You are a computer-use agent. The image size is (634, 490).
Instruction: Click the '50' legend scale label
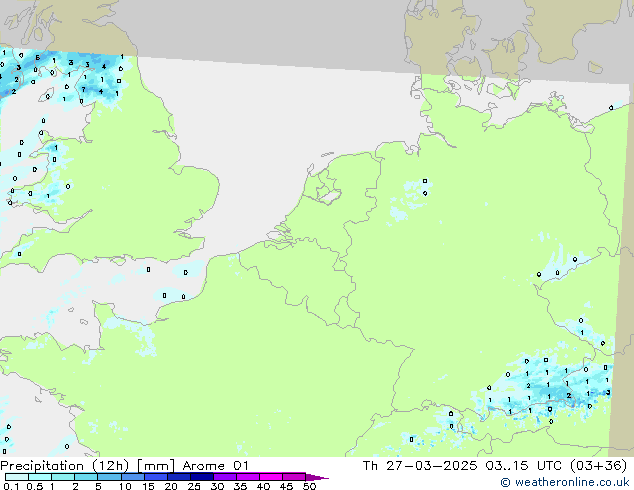pyautogui.click(x=309, y=486)
